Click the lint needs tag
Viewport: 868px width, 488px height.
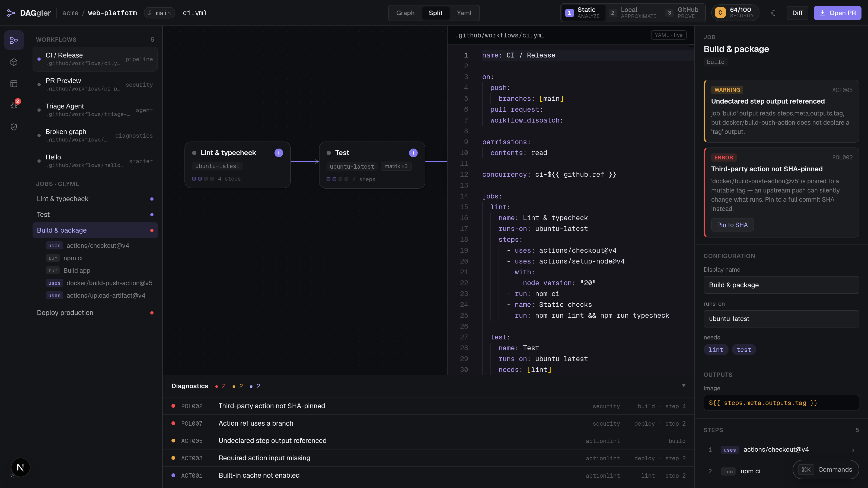(x=716, y=349)
